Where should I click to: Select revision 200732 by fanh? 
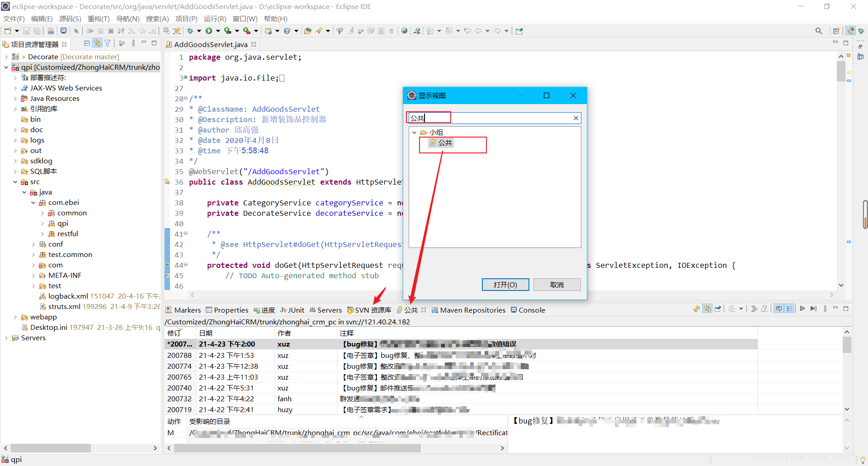pyautogui.click(x=461, y=399)
